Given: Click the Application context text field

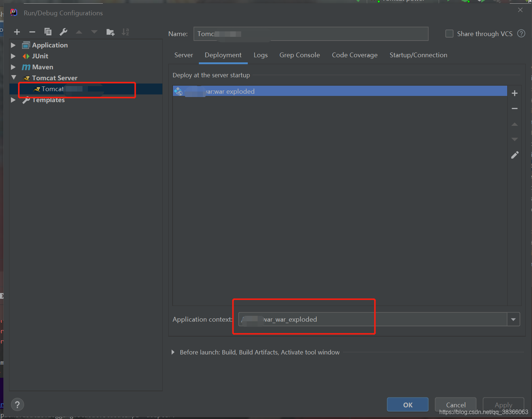Looking at the screenshot, I should [373, 319].
